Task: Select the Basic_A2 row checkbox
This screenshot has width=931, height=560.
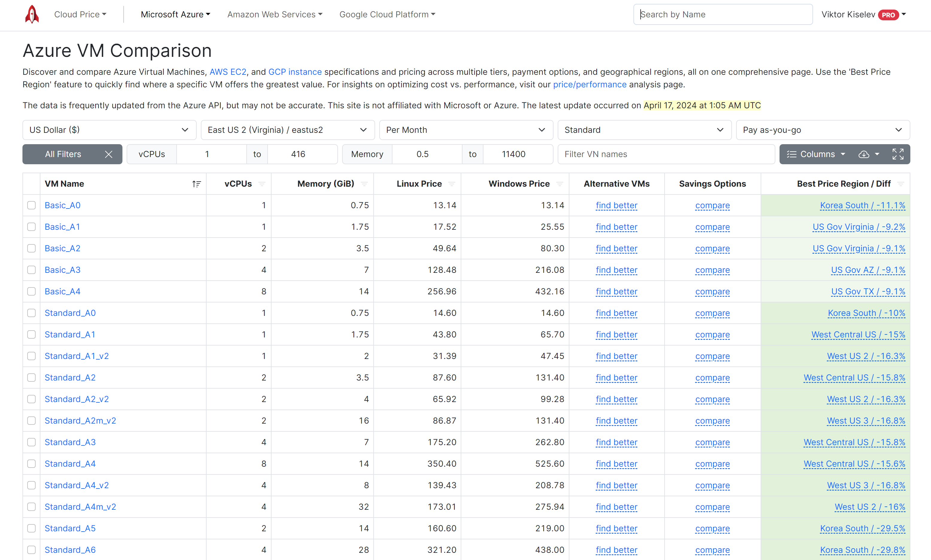Action: pyautogui.click(x=31, y=248)
